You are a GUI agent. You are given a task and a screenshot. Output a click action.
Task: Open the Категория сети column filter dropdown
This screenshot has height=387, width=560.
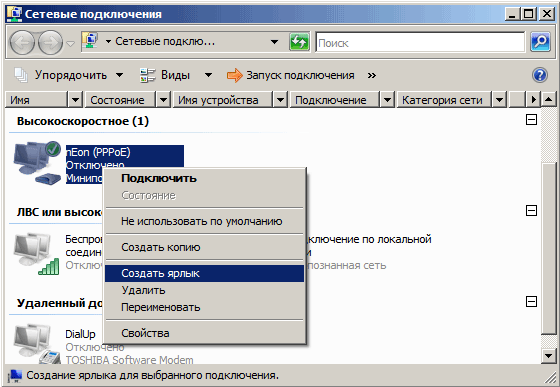[x=500, y=100]
